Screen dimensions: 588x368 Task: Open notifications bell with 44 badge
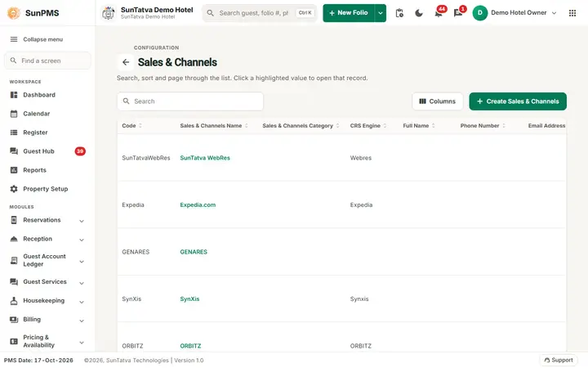tap(439, 13)
